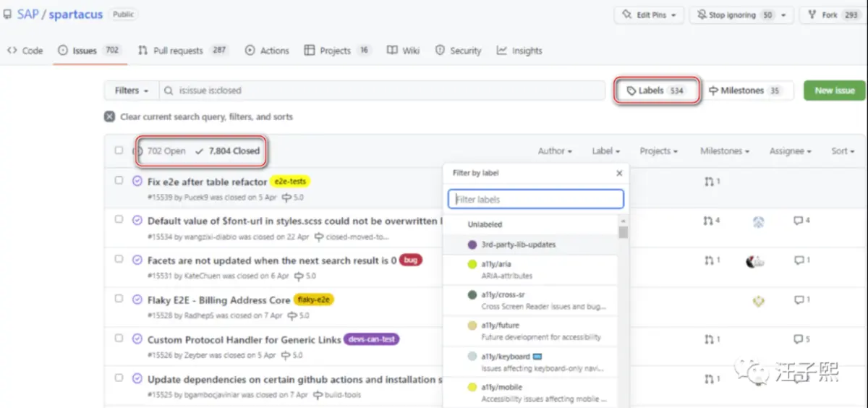
Task: Tick the select-all issues checkbox
Action: point(119,150)
